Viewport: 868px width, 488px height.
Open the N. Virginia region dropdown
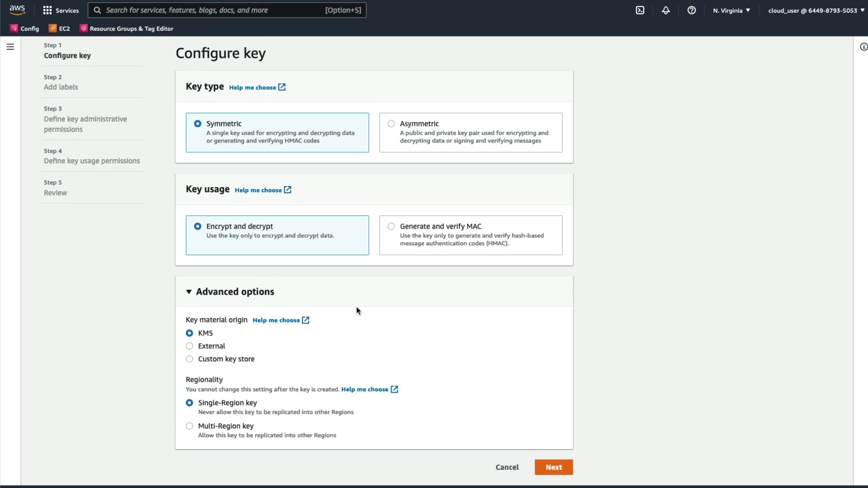click(x=731, y=10)
